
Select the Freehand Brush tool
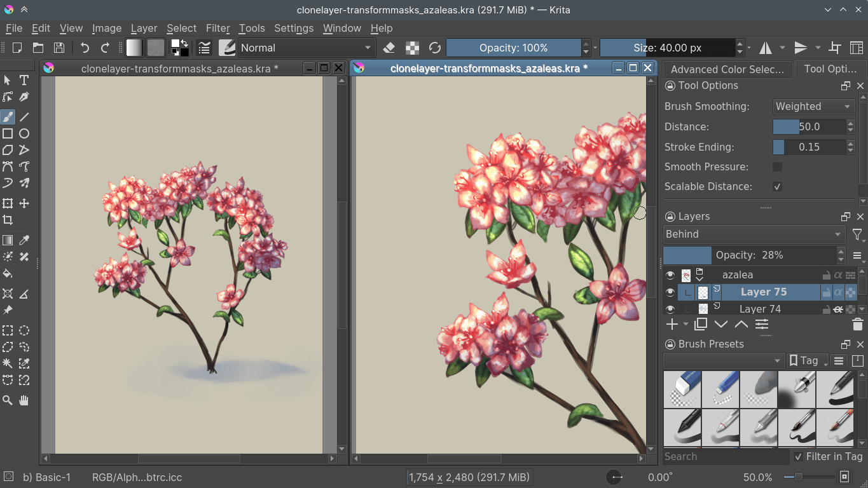click(8, 116)
